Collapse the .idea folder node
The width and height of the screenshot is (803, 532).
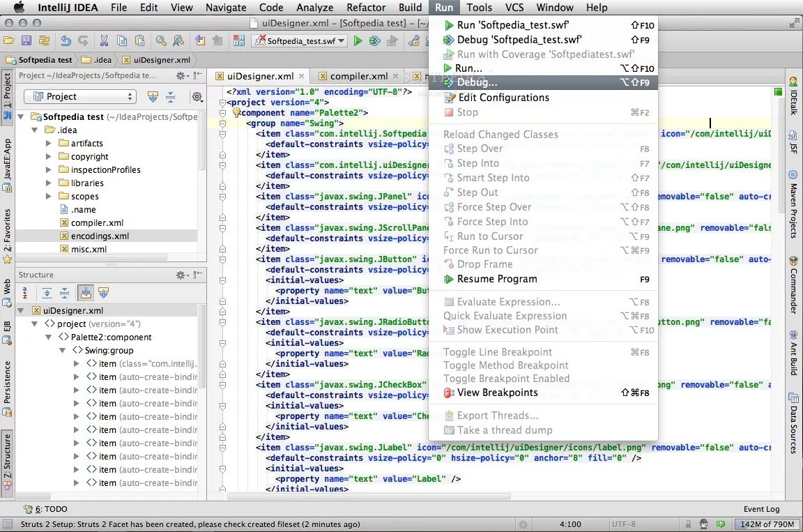pos(35,130)
